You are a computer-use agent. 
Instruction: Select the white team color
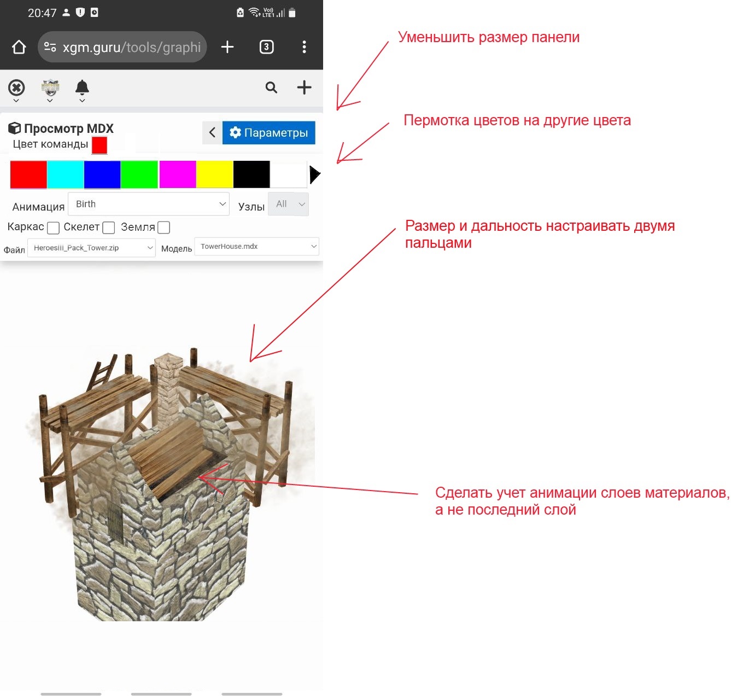[x=289, y=174]
